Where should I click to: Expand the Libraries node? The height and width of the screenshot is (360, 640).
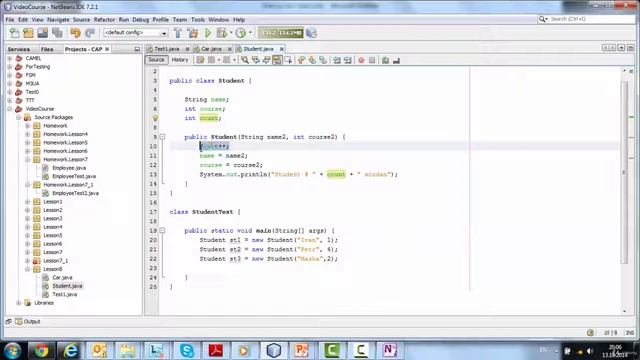point(18,303)
